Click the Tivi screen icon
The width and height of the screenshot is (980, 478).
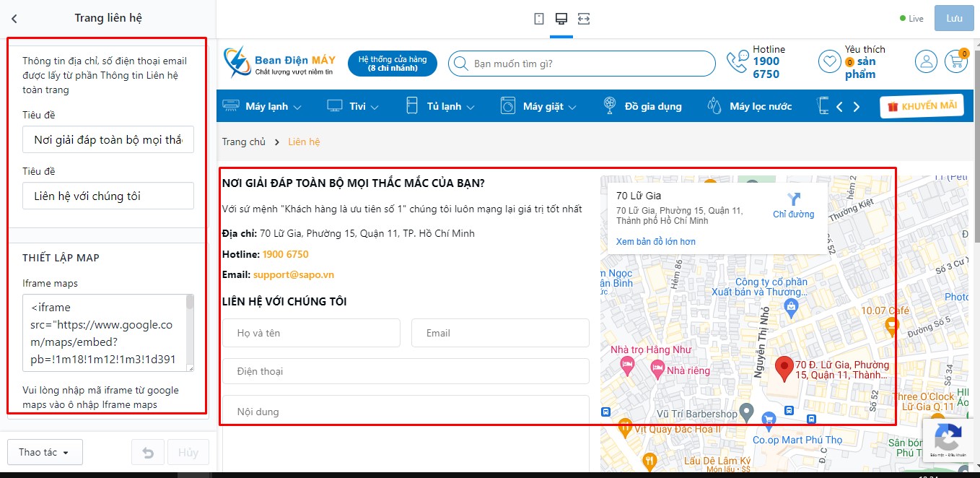(x=335, y=106)
